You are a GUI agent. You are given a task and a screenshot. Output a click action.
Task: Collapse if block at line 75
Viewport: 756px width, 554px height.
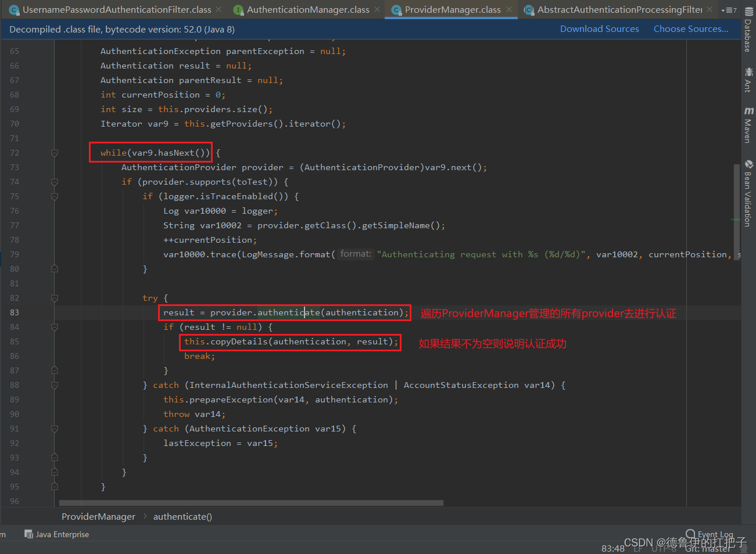pyautogui.click(x=55, y=196)
